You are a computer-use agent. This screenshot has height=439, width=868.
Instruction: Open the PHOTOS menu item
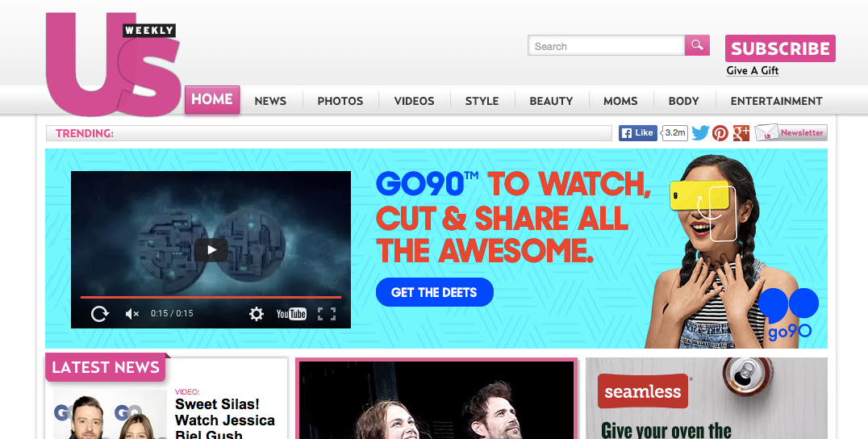pyautogui.click(x=340, y=101)
